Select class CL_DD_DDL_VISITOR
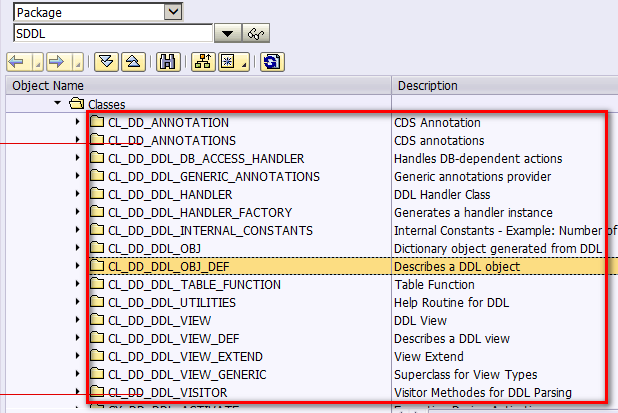 click(168, 393)
